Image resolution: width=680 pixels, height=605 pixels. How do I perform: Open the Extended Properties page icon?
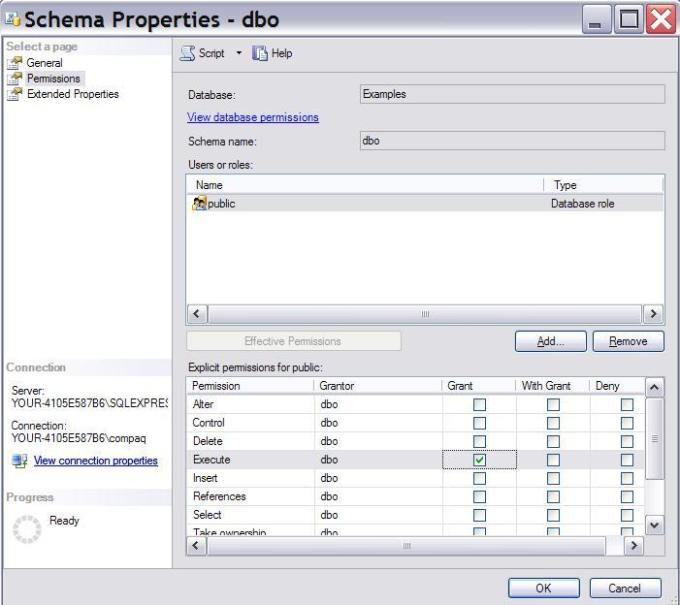[15, 94]
